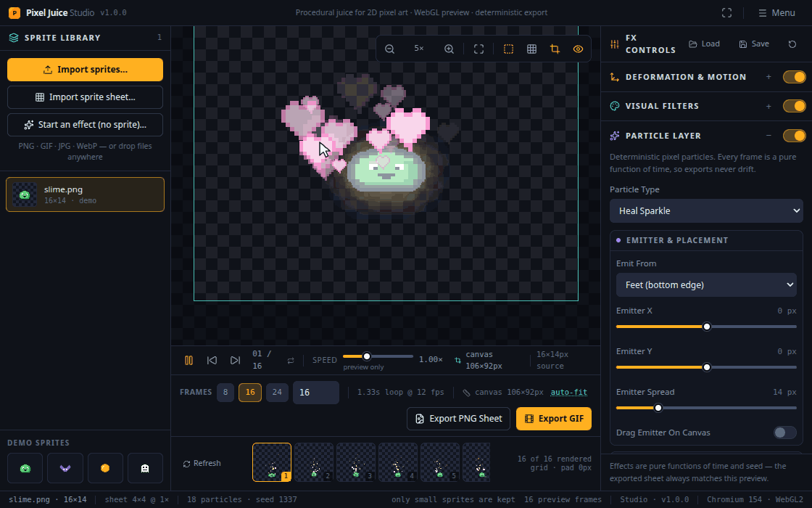Click the Speed slider handle
812x508 pixels.
367,356
